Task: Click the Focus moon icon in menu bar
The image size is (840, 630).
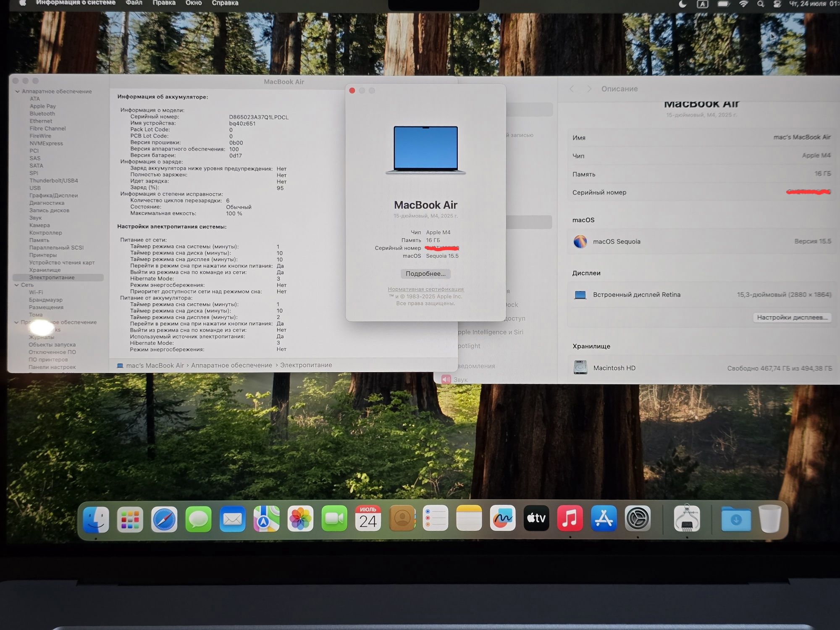Action: (683, 4)
